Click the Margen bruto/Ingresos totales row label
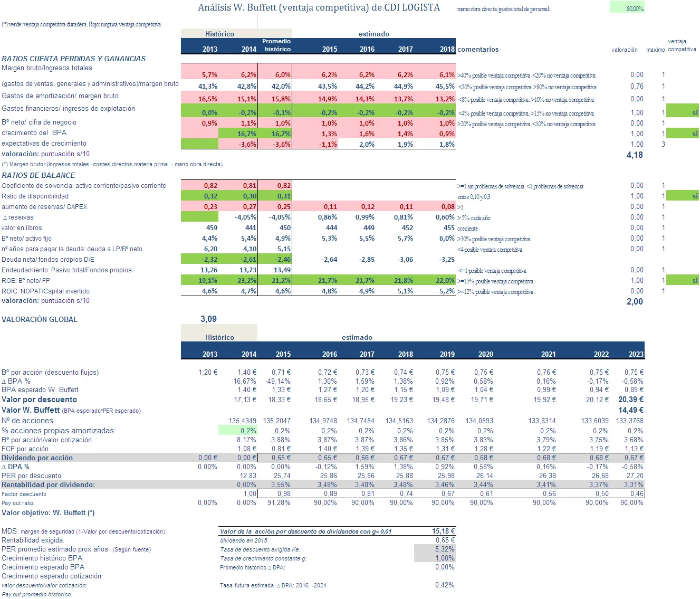This screenshot has width=700, height=599. [47, 68]
